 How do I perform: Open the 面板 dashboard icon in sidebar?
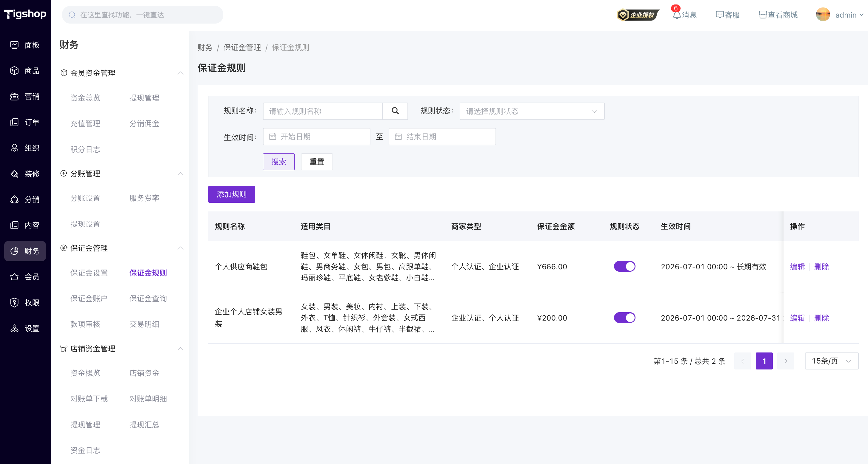tap(14, 45)
